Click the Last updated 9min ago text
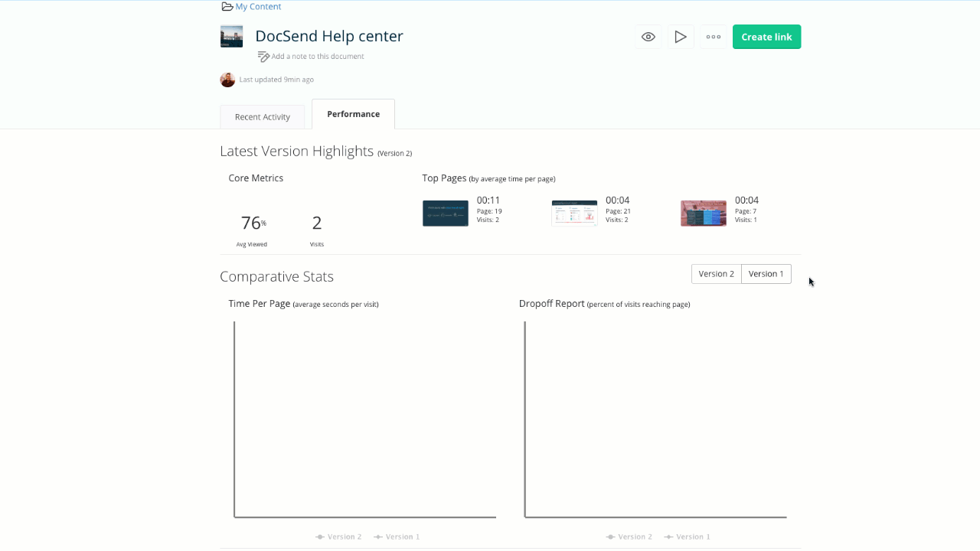Viewport: 980px width, 551px height. (276, 80)
